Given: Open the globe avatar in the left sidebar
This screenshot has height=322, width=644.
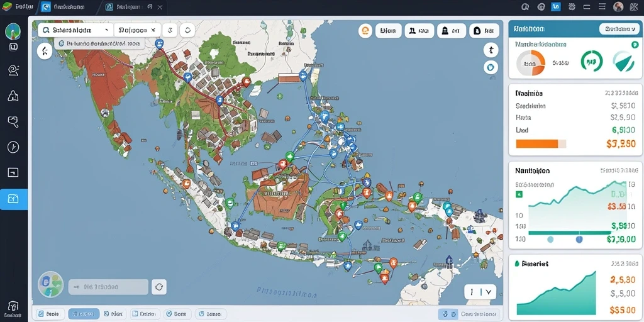Looking at the screenshot, I should coord(13,31).
